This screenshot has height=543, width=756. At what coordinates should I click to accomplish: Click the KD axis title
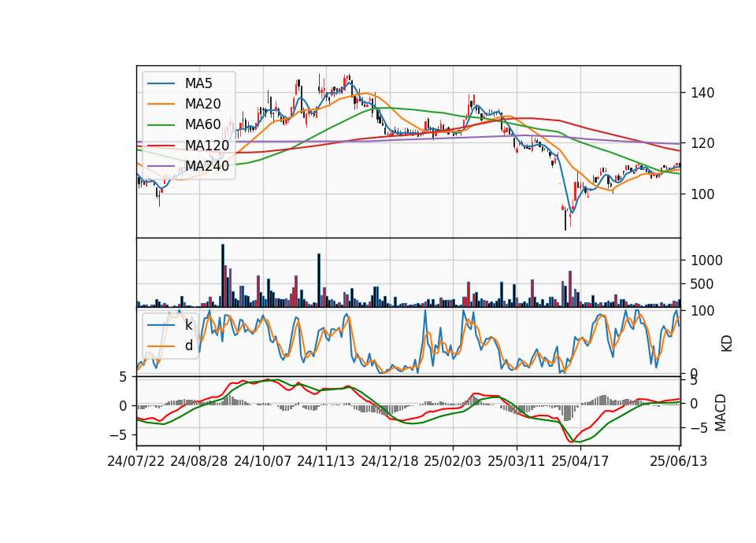pos(727,343)
